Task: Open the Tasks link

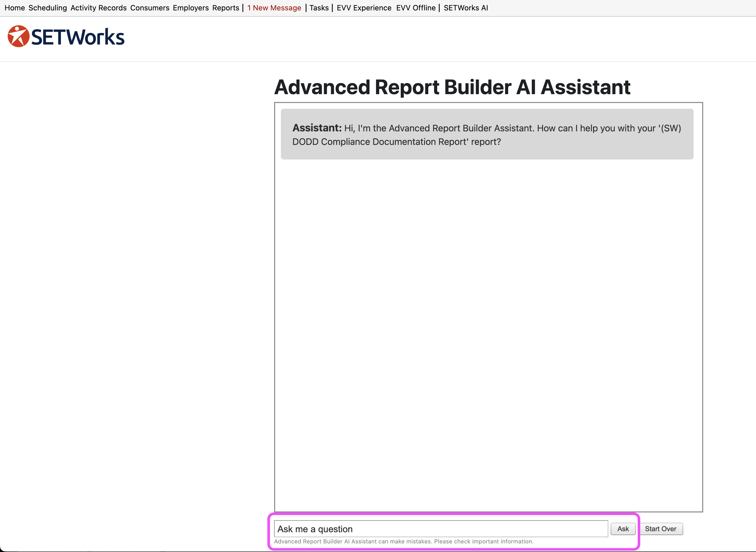Action: (x=319, y=8)
